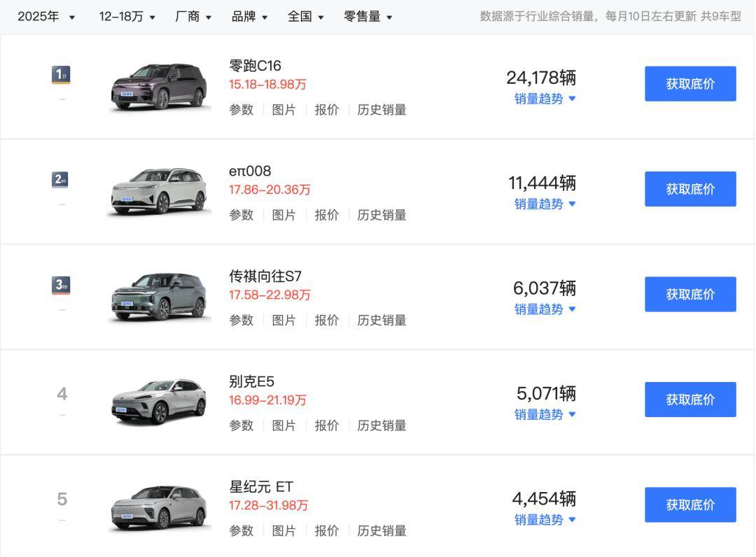This screenshot has width=756, height=557.
Task: Click the 3rd place rank badge icon
Action: (61, 285)
